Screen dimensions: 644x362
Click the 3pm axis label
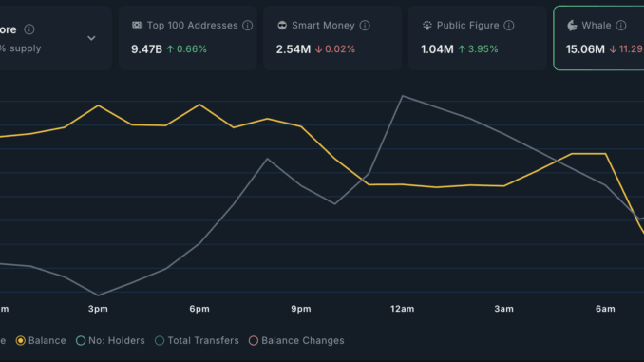(x=98, y=309)
